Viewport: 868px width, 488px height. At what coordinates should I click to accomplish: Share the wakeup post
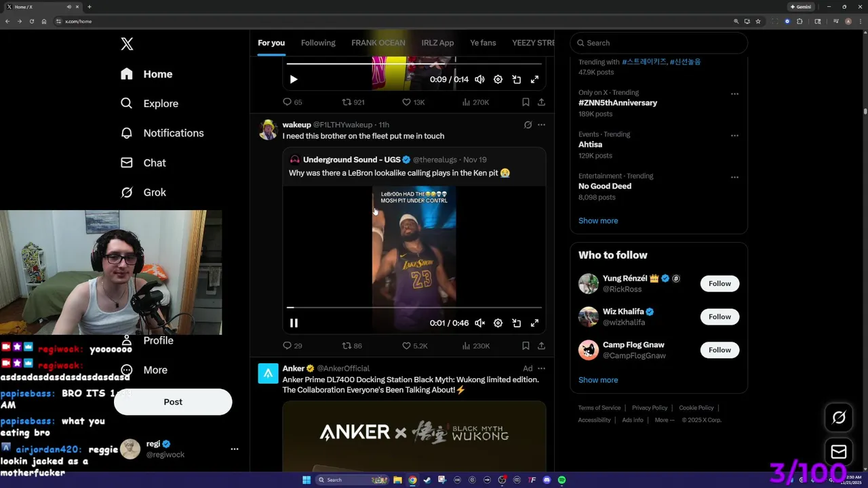541,346
